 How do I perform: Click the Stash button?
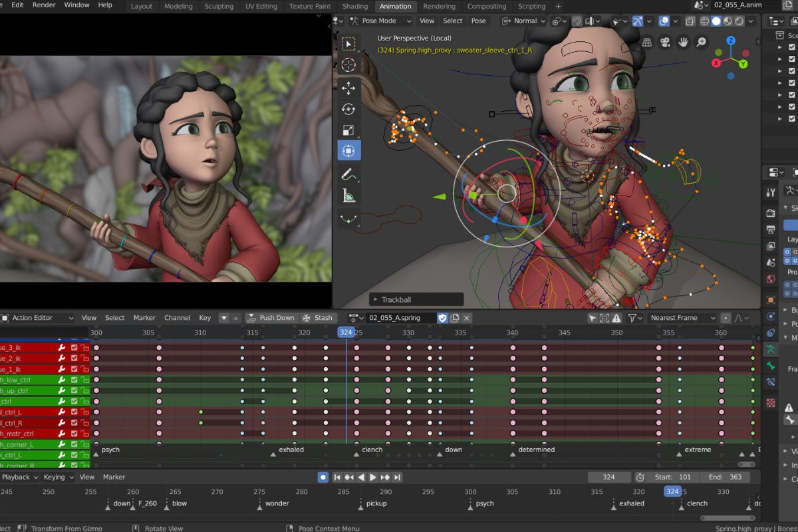click(x=317, y=318)
